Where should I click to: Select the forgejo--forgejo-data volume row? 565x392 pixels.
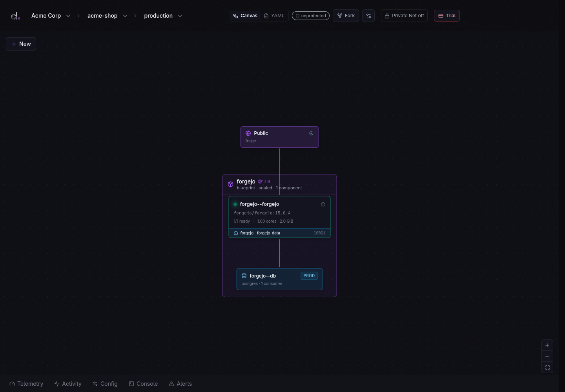[x=279, y=233]
